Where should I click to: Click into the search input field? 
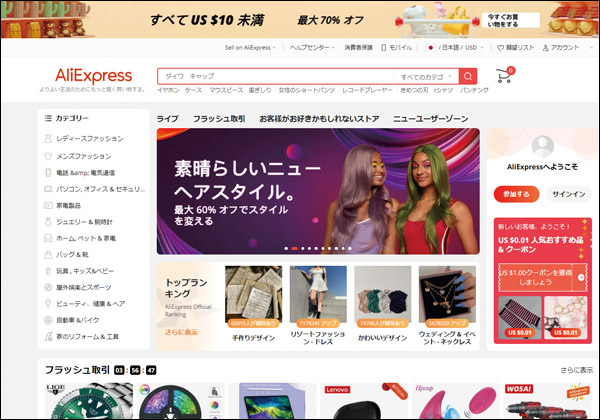pos(276,76)
